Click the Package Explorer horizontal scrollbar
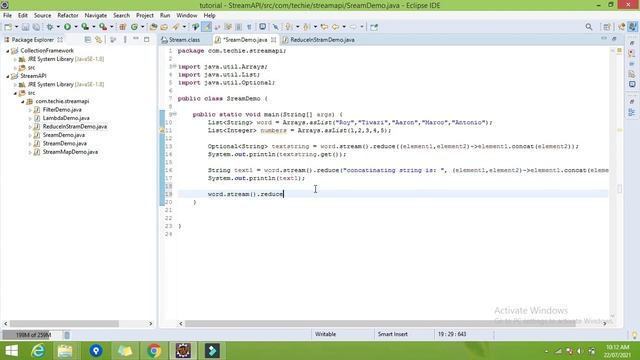This screenshot has height=360, width=640. (64, 323)
